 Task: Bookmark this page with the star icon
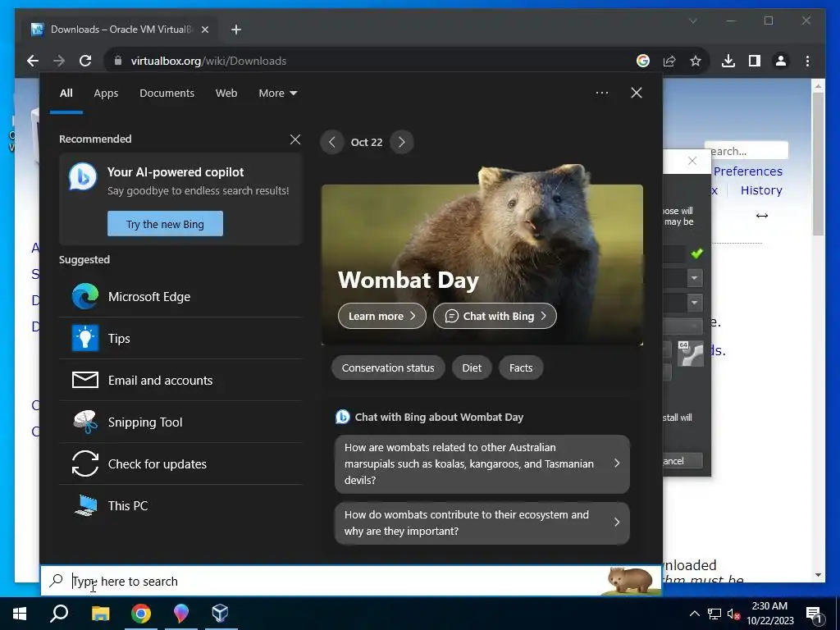696,61
